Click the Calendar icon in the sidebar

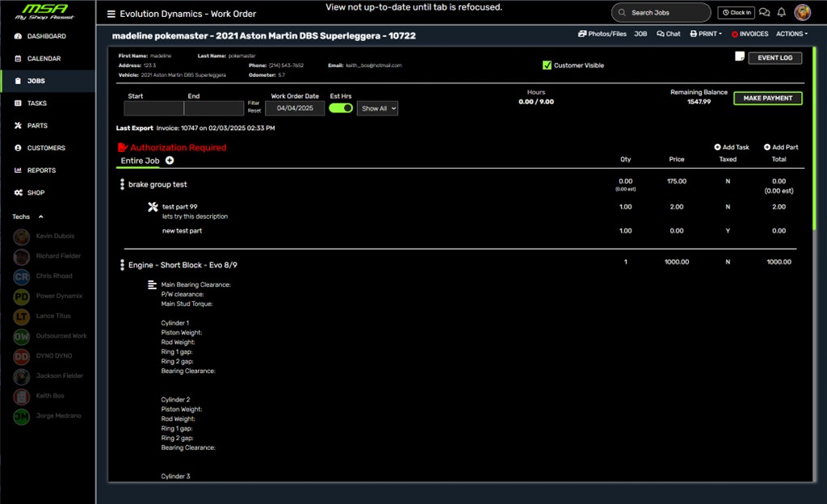coord(18,58)
